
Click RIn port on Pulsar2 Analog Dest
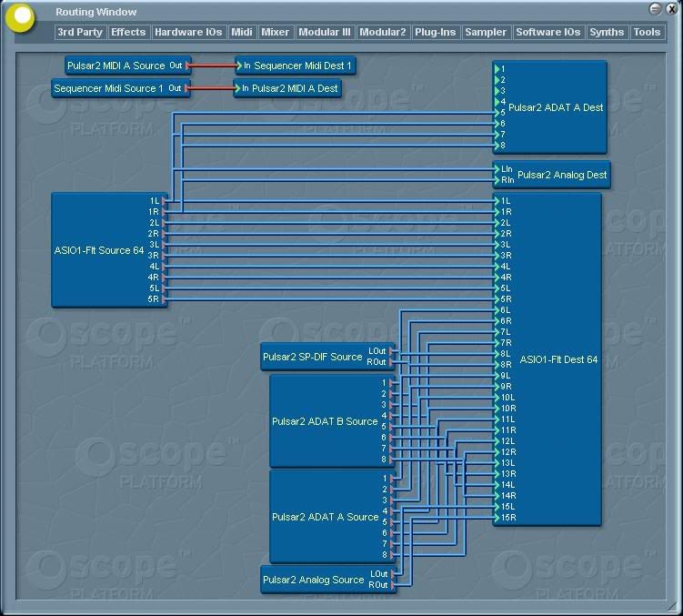pyautogui.click(x=497, y=180)
